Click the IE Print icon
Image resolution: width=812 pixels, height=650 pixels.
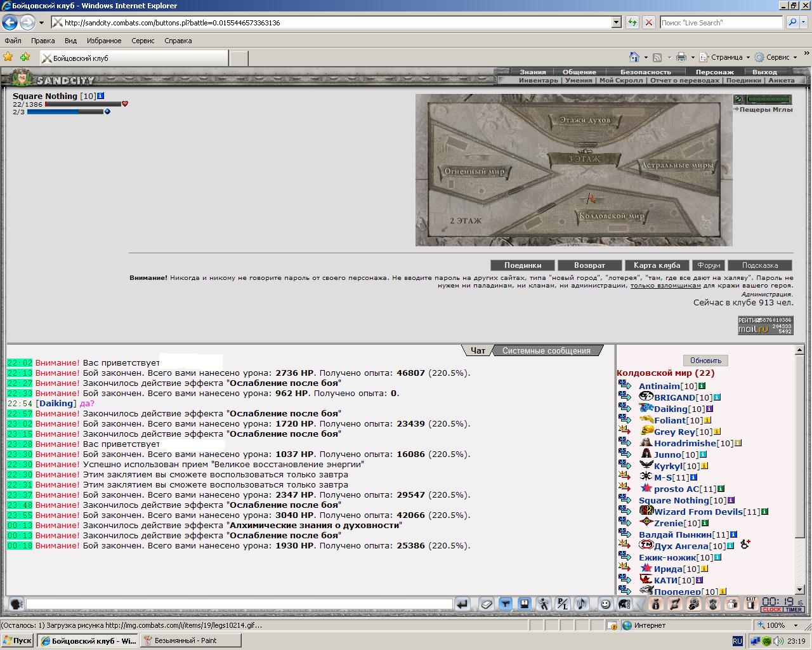(681, 57)
